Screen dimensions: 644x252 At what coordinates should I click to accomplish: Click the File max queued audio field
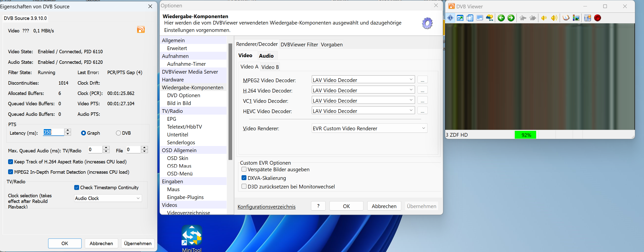[133, 150]
